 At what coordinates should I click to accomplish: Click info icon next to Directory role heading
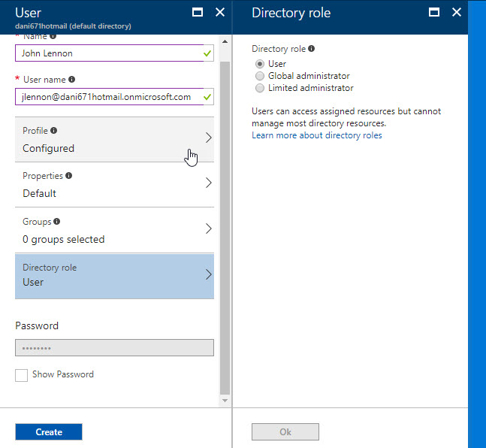312,49
